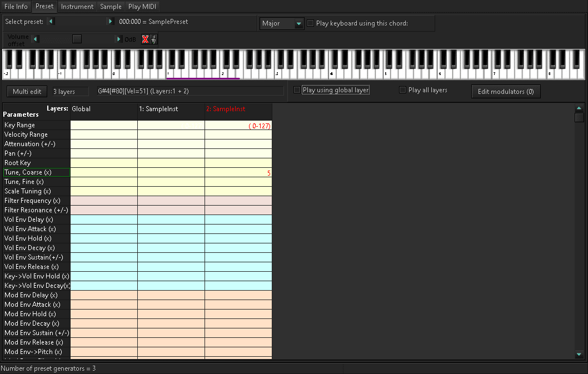Screen dimensions: 588x374
Task: Click the right arrow to increase volume offset
Action: point(118,39)
